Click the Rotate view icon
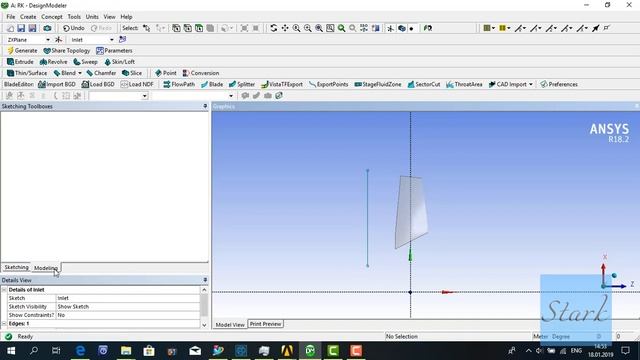This screenshot has width=640, height=360. pos(273,28)
